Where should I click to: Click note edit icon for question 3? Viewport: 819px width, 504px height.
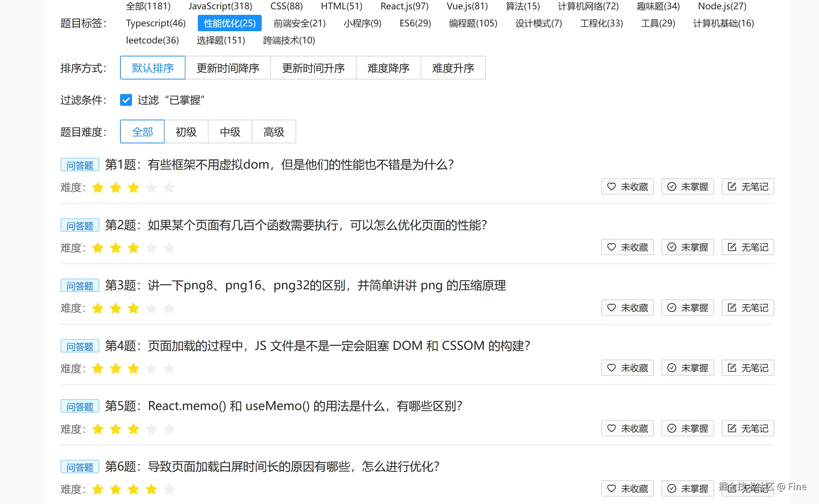point(732,308)
